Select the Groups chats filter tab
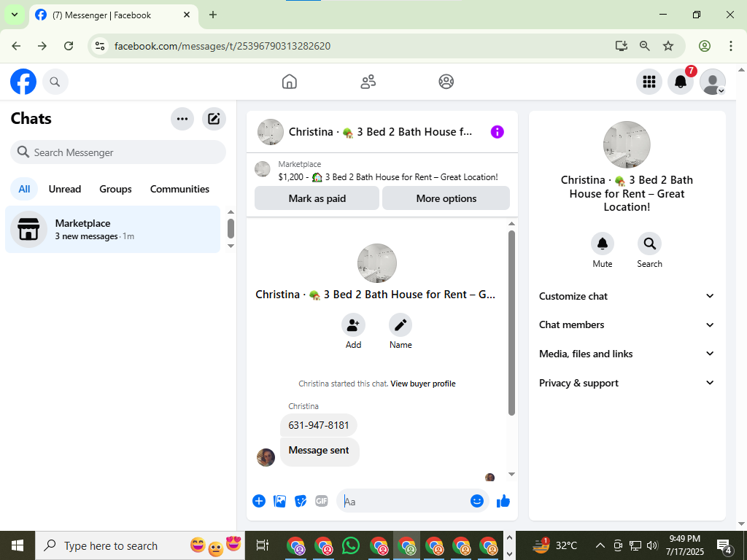Image resolution: width=747 pixels, height=560 pixels. coord(115,189)
